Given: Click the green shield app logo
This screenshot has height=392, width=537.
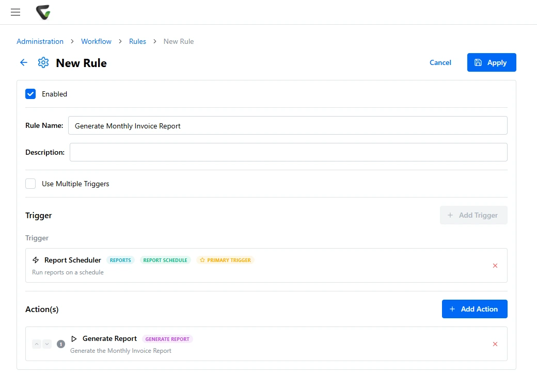Looking at the screenshot, I should 43,12.
